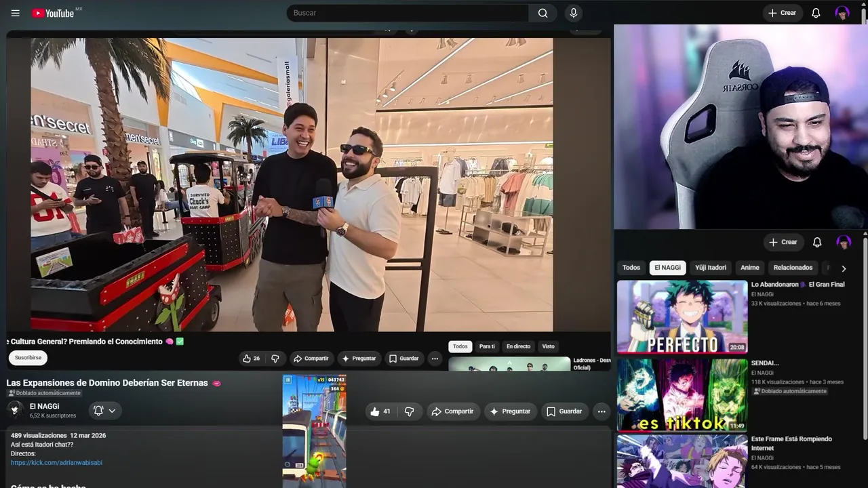Dislike the video beside the 41 likes

pyautogui.click(x=409, y=411)
